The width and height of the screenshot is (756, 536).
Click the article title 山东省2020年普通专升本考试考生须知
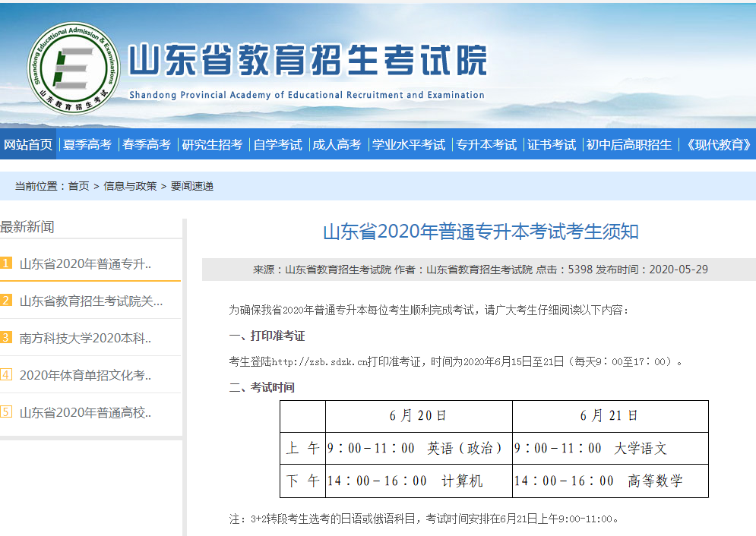(x=481, y=232)
